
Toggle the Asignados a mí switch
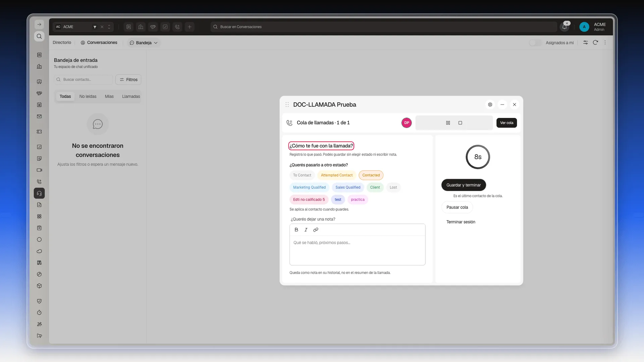click(535, 43)
